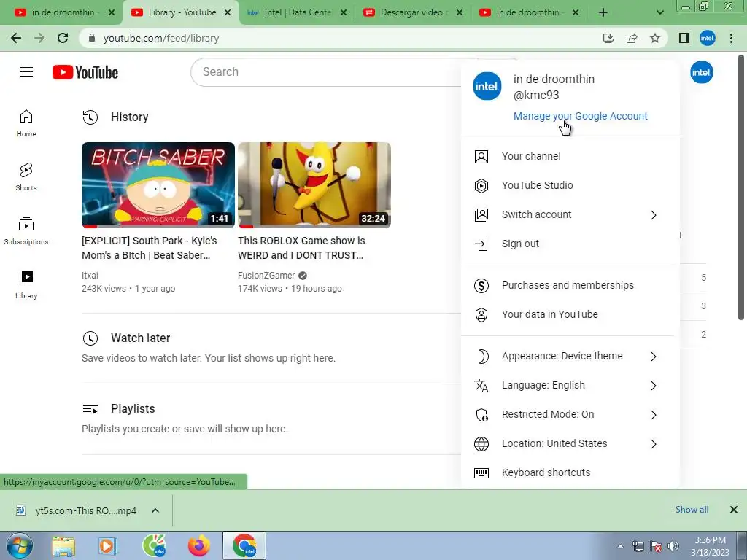747x560 pixels.
Task: Expand Appearance: Device theme options
Action: 654,356
